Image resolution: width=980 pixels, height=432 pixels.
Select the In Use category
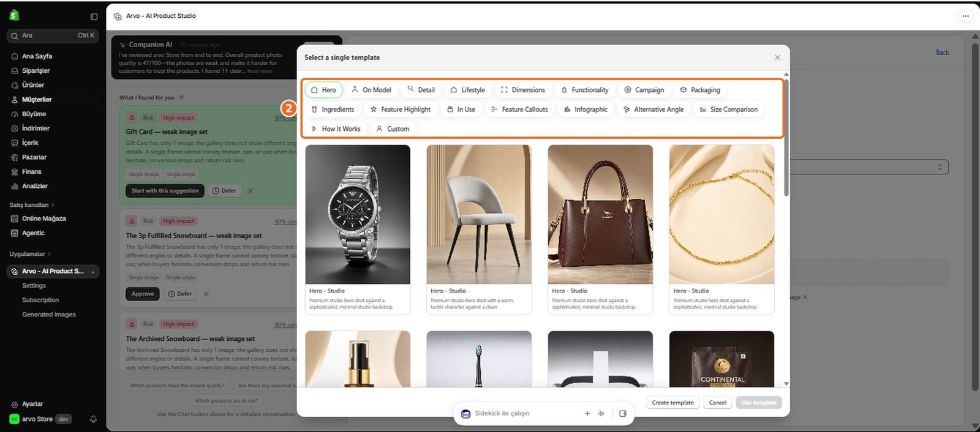click(461, 110)
